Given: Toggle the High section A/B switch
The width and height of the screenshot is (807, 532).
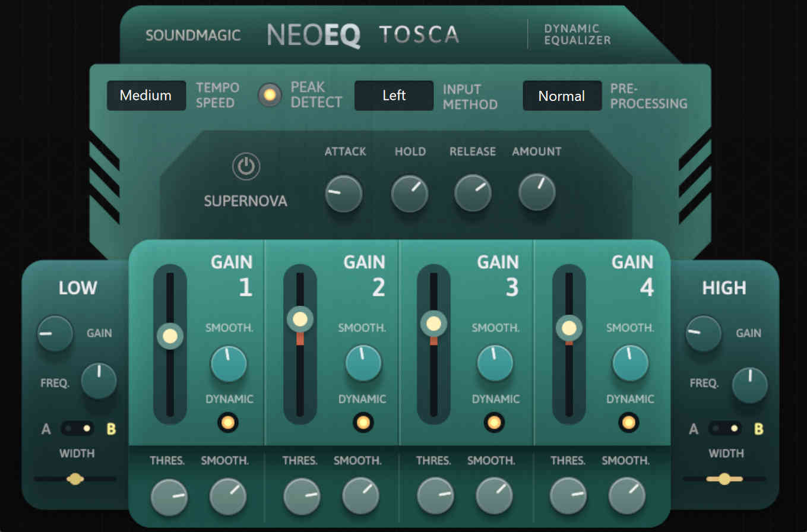Looking at the screenshot, I should coord(725,428).
